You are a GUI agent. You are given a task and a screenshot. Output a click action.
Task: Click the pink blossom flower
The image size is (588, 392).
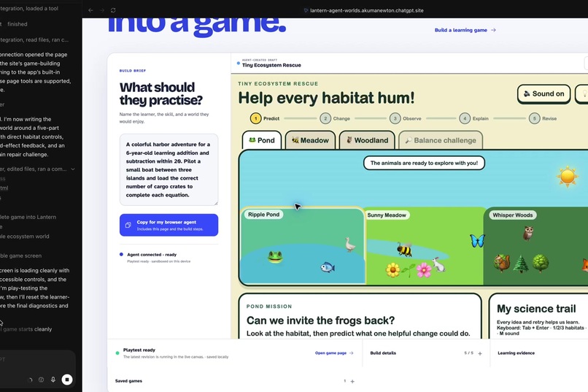coord(424,270)
